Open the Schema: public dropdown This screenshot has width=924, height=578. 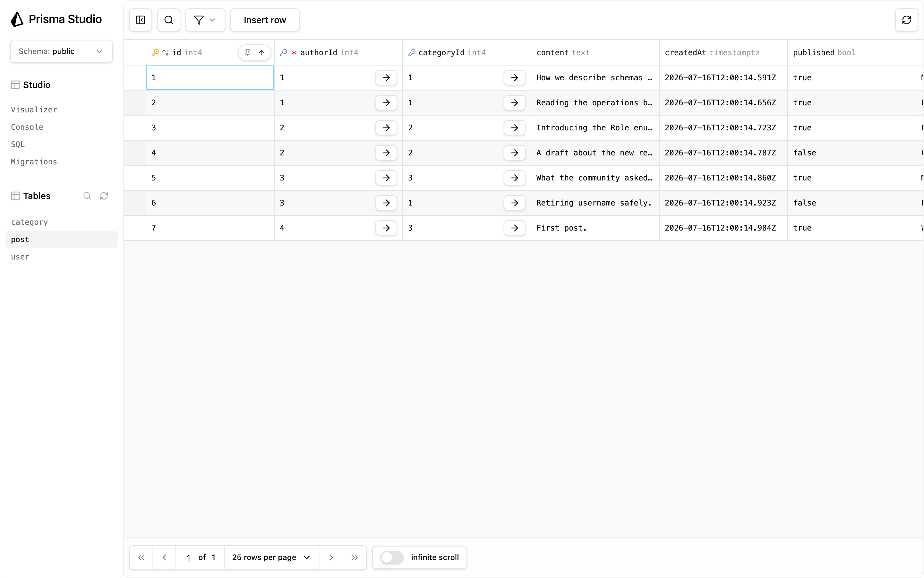[62, 51]
